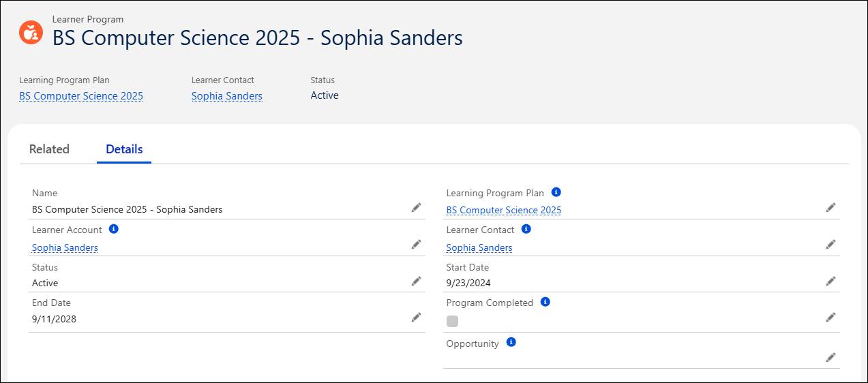Click the Start Date value 9/23/2024
Screen dimensions: 868x383
468,283
